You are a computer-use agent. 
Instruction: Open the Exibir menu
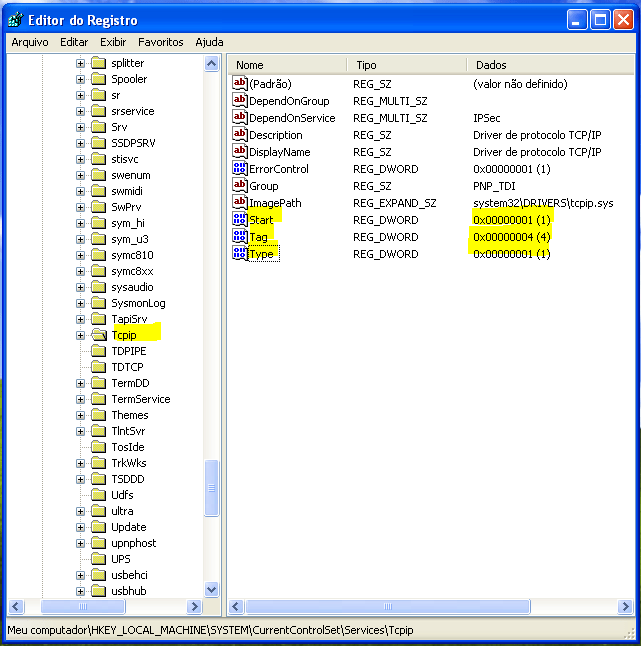tap(113, 42)
